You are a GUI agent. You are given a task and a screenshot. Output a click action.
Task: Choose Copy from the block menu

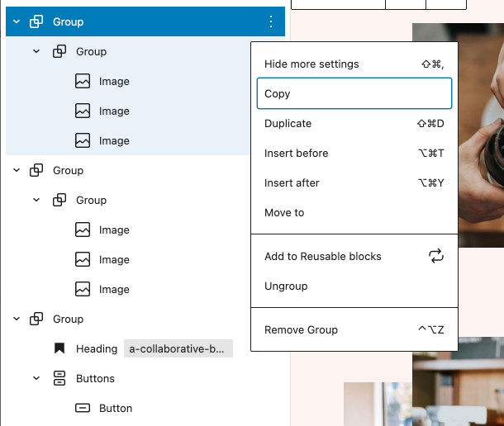354,93
